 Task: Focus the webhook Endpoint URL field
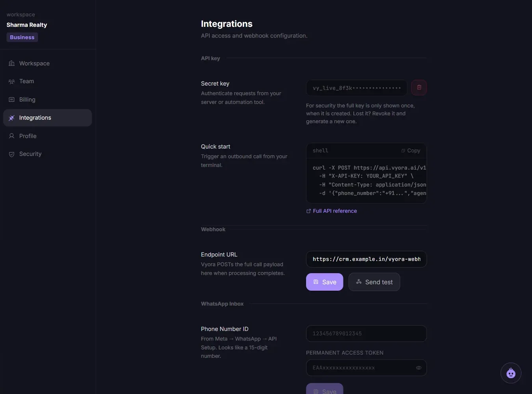click(x=366, y=259)
